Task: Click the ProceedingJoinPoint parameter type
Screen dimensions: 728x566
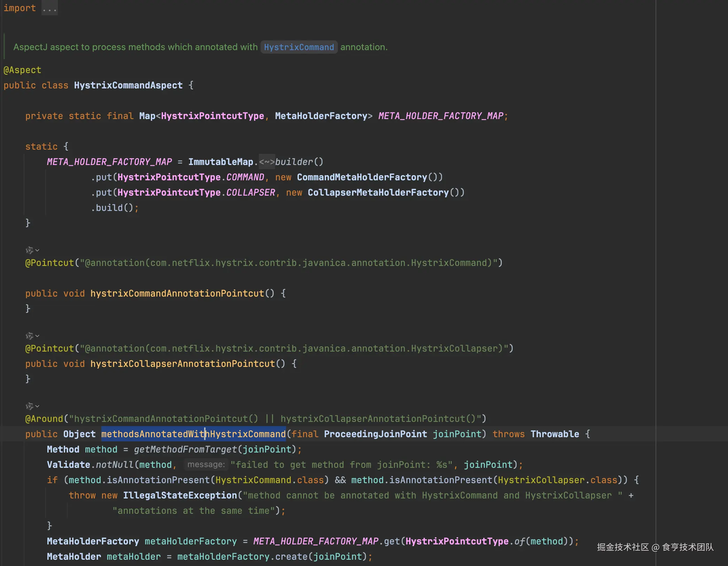Action: pyautogui.click(x=375, y=434)
